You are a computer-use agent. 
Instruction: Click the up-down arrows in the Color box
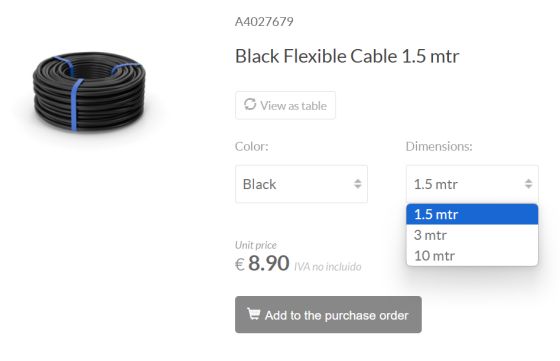pyautogui.click(x=358, y=184)
